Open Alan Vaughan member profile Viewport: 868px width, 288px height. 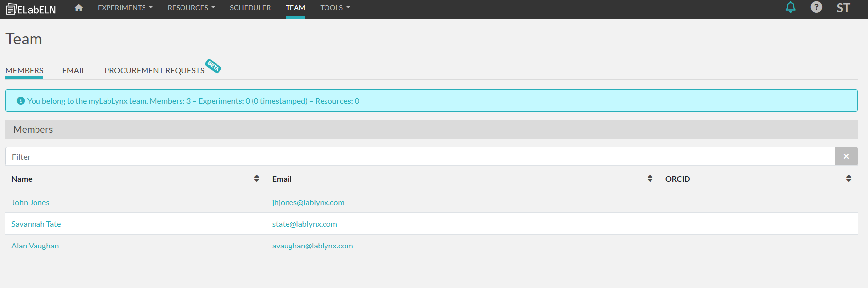[35, 246]
